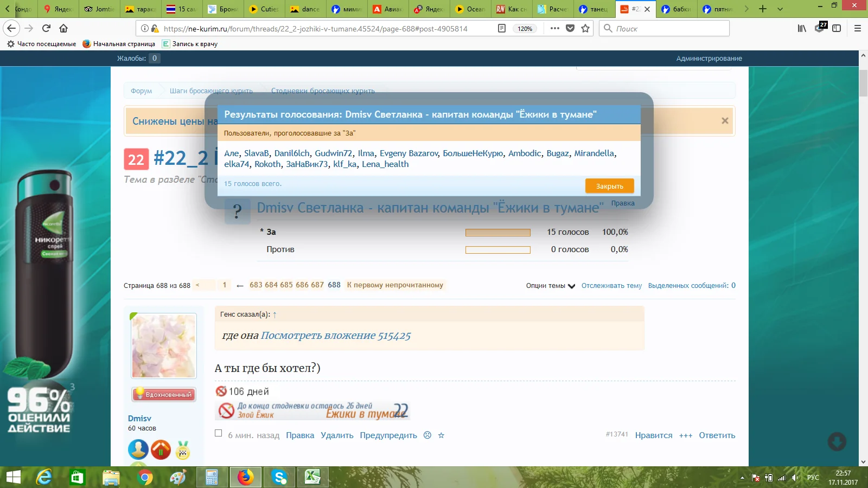Screen dimensions: 868x488
Task: Open the list-all-tabs dropdown
Action: pyautogui.click(x=780, y=9)
